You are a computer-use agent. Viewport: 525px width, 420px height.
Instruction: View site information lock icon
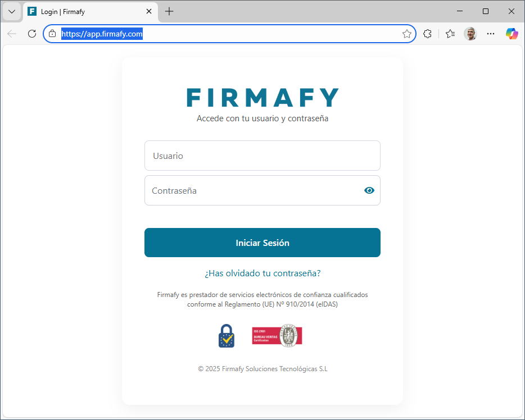point(52,34)
